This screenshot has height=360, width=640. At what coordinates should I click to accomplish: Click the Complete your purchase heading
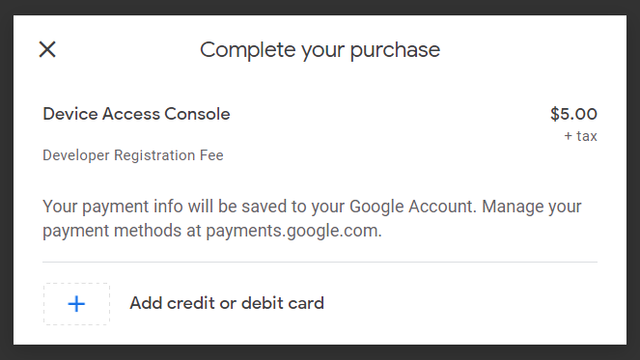point(320,50)
